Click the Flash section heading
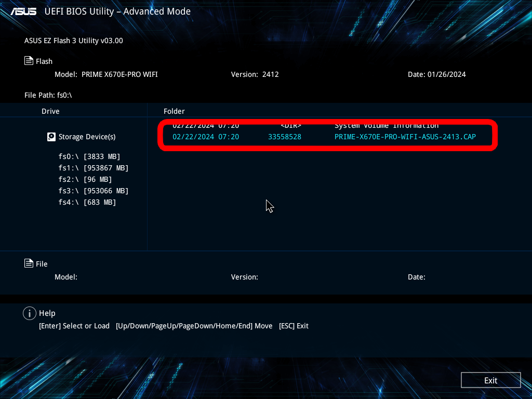 (44, 61)
